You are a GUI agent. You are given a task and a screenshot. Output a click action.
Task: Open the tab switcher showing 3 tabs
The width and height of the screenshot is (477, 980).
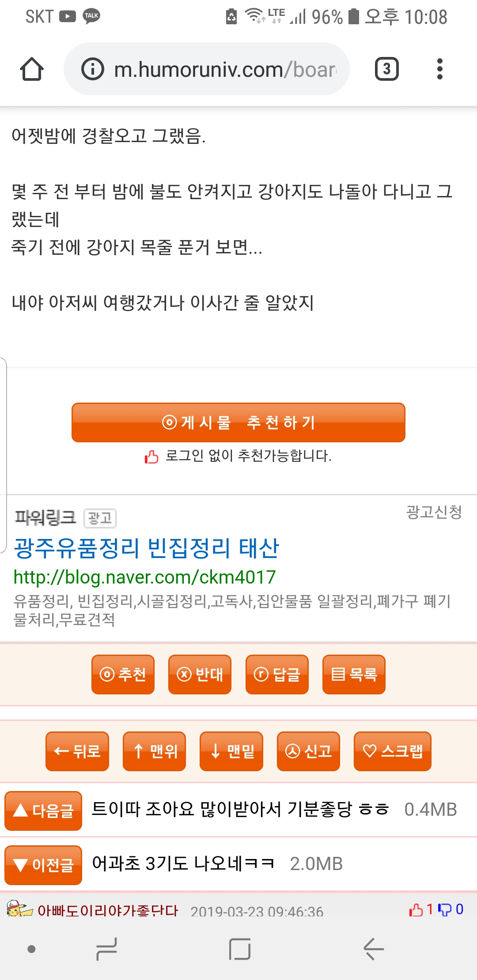tap(386, 69)
